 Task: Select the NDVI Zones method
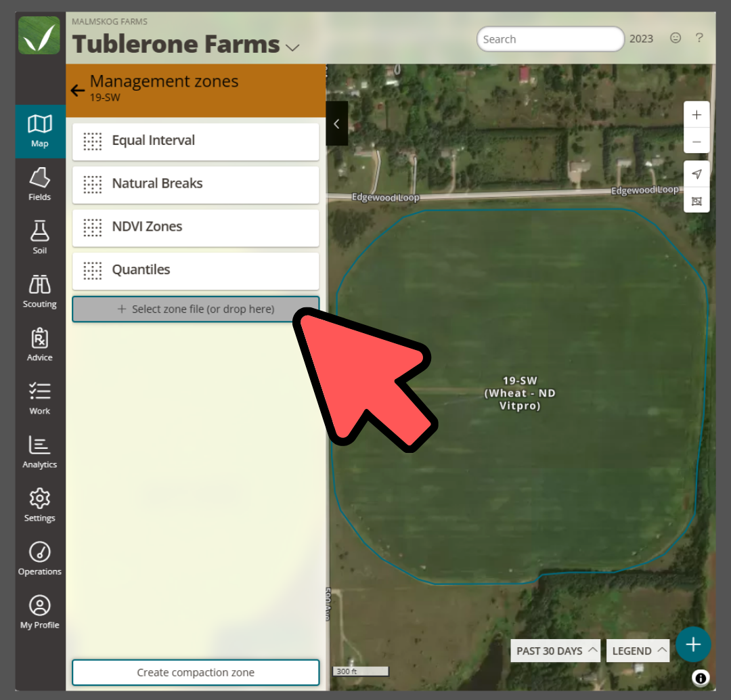(x=196, y=227)
